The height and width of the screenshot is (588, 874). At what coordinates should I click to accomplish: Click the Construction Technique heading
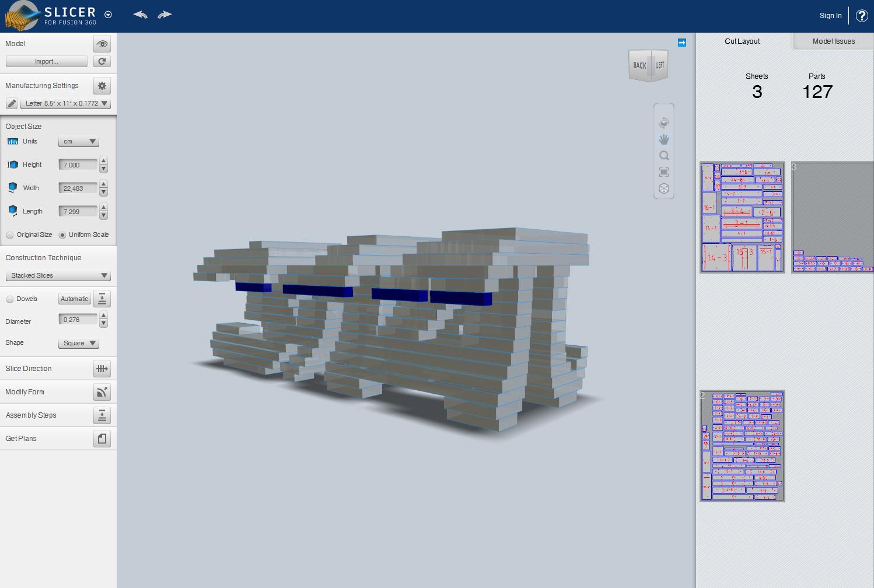[43, 258]
